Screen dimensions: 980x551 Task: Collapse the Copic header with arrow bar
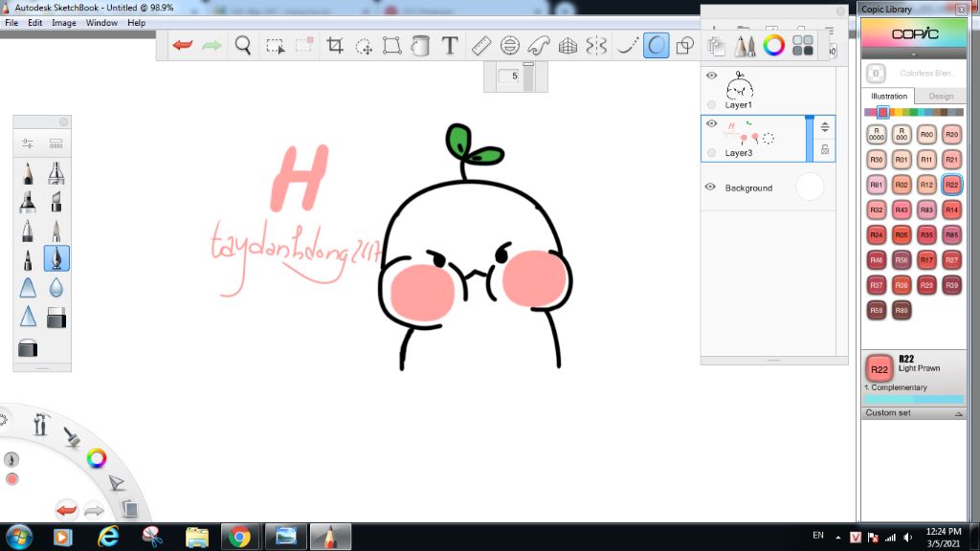(914, 55)
